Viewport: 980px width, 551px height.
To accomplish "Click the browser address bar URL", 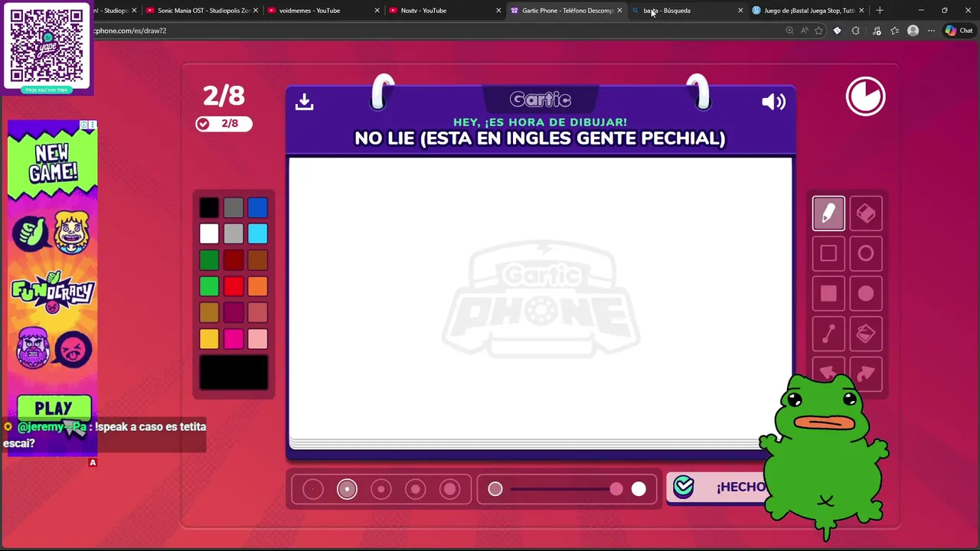I will coord(130,31).
